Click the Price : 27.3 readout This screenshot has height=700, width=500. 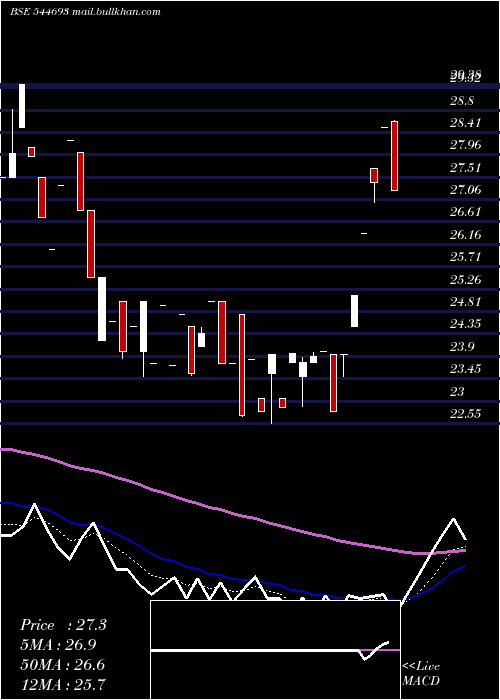pyautogui.click(x=63, y=625)
